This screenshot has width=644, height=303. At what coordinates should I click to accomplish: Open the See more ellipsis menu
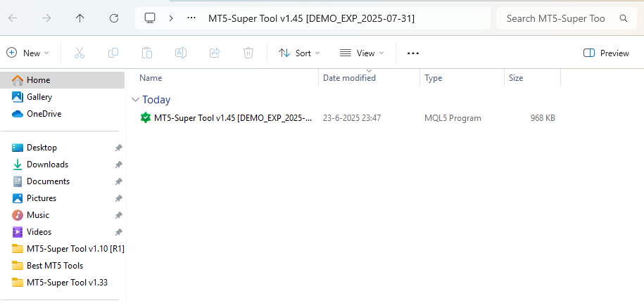coord(412,53)
